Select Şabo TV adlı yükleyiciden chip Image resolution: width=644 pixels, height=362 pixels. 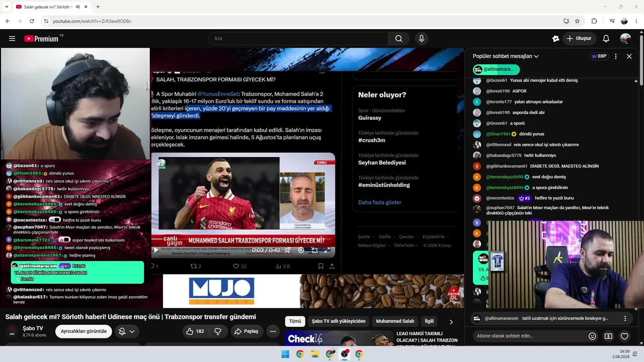[339, 321]
